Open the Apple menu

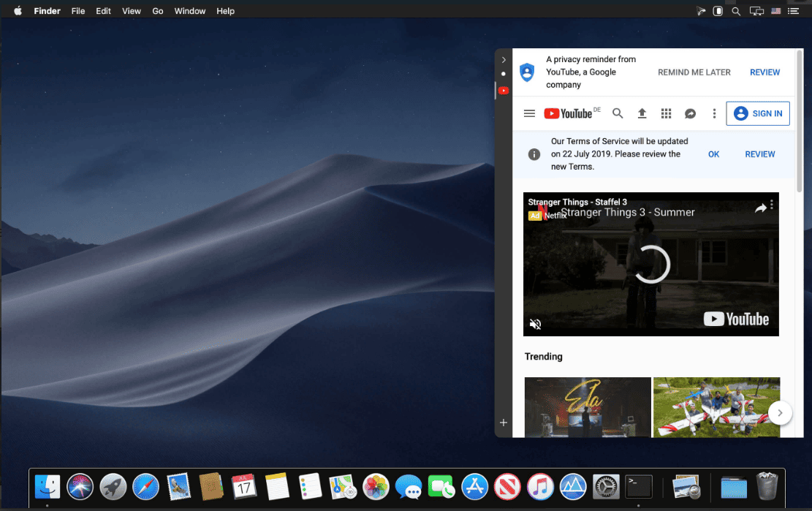tap(18, 11)
